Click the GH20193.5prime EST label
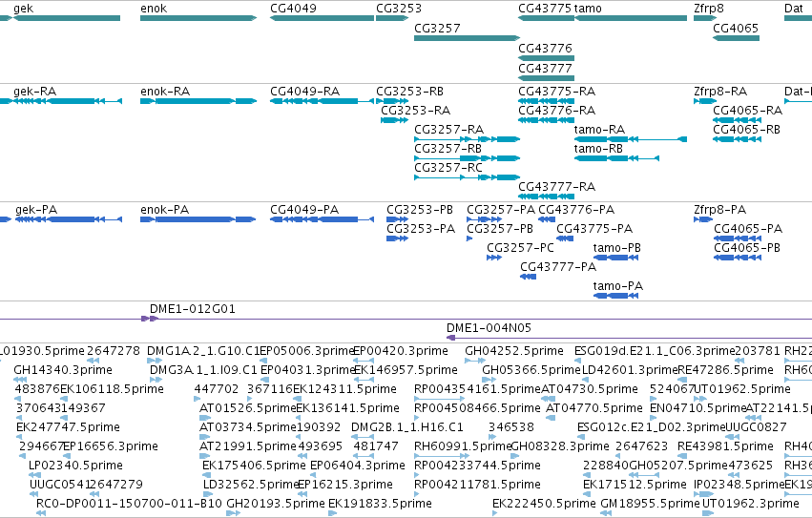The image size is (812, 518). [276, 504]
